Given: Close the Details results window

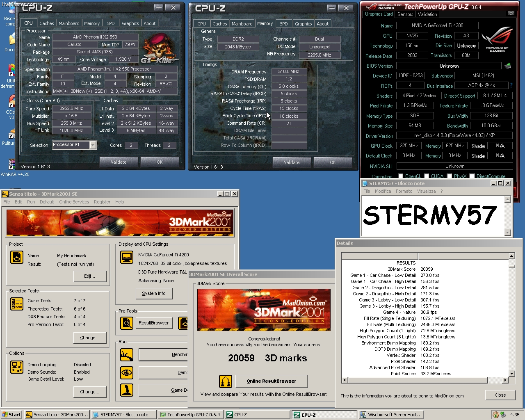Looking at the screenshot, I should 500,395.
